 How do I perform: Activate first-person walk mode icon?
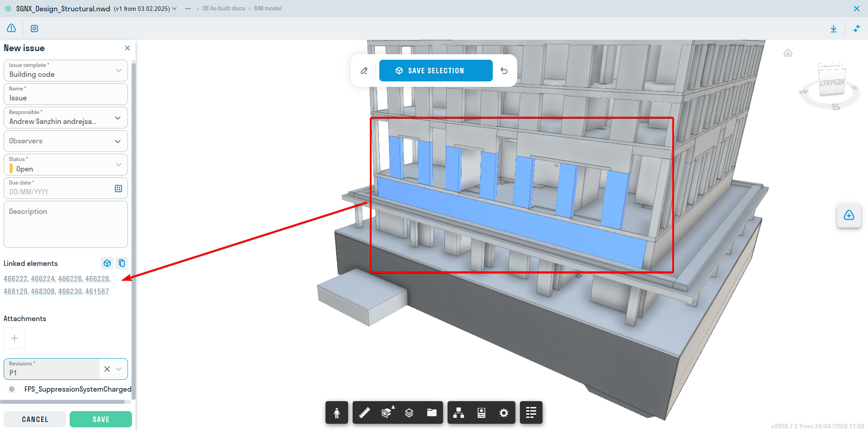pyautogui.click(x=337, y=412)
